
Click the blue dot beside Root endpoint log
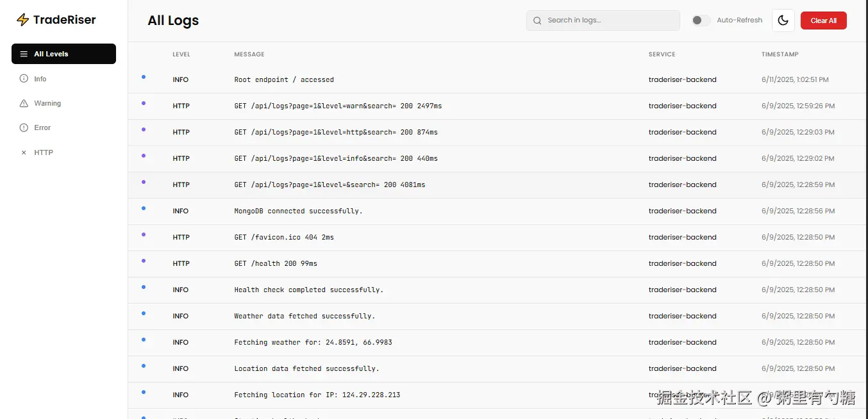coord(144,77)
